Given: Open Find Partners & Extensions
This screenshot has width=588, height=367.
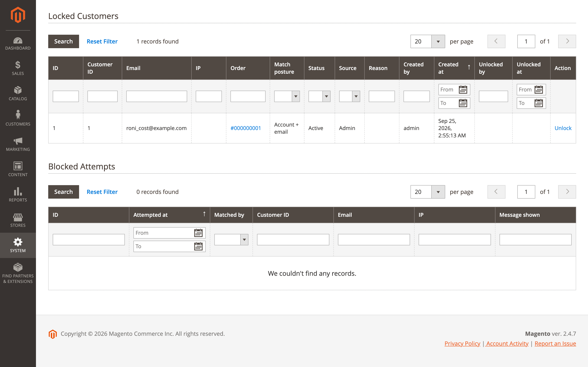Looking at the screenshot, I should pos(18,273).
